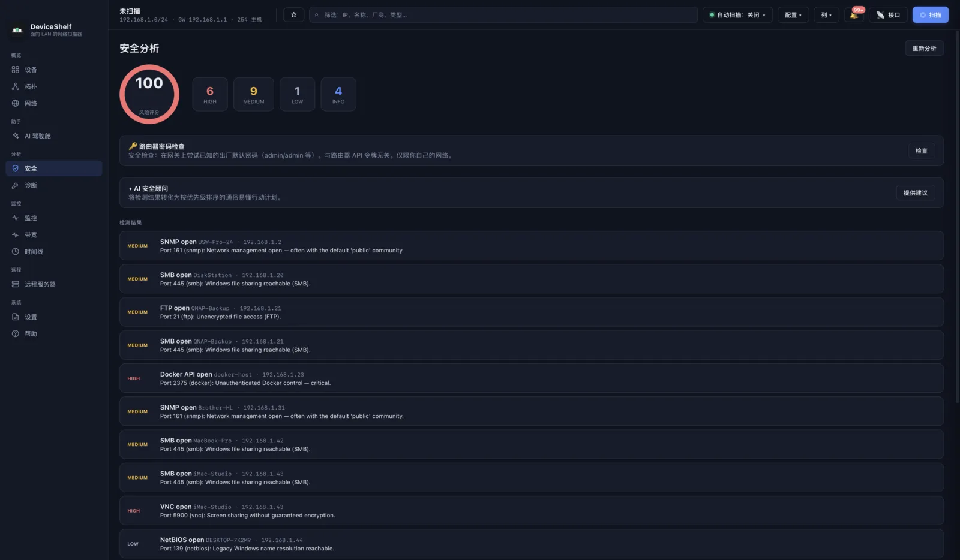The image size is (960, 560).
Task: Open the 自动扫描: 关闭 dropdown
Action: [x=737, y=15]
